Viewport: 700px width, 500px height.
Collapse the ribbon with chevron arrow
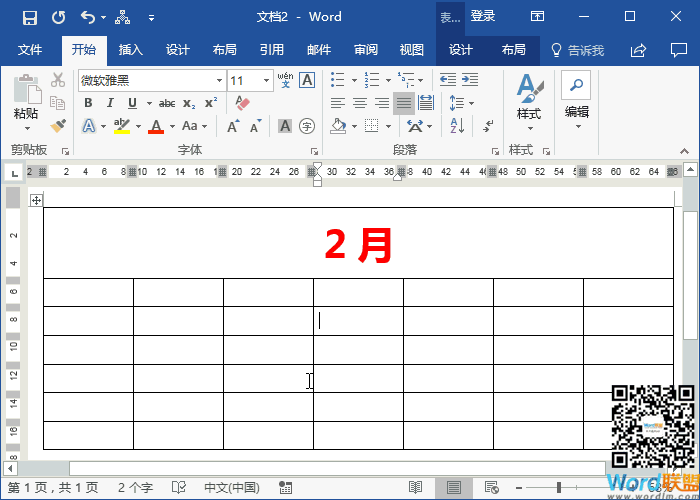(x=685, y=150)
